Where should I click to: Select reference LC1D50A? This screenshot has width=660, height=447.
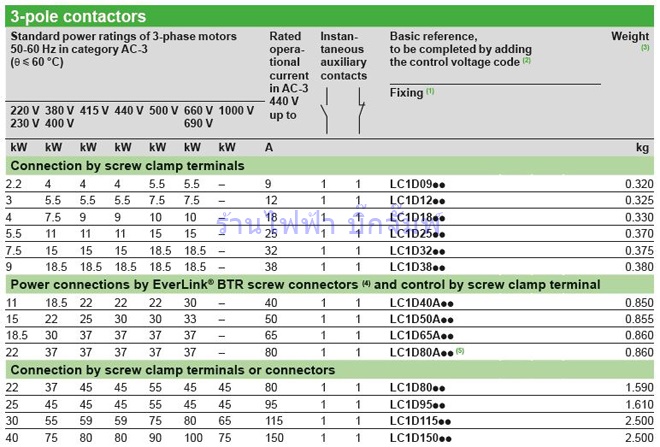tap(421, 319)
